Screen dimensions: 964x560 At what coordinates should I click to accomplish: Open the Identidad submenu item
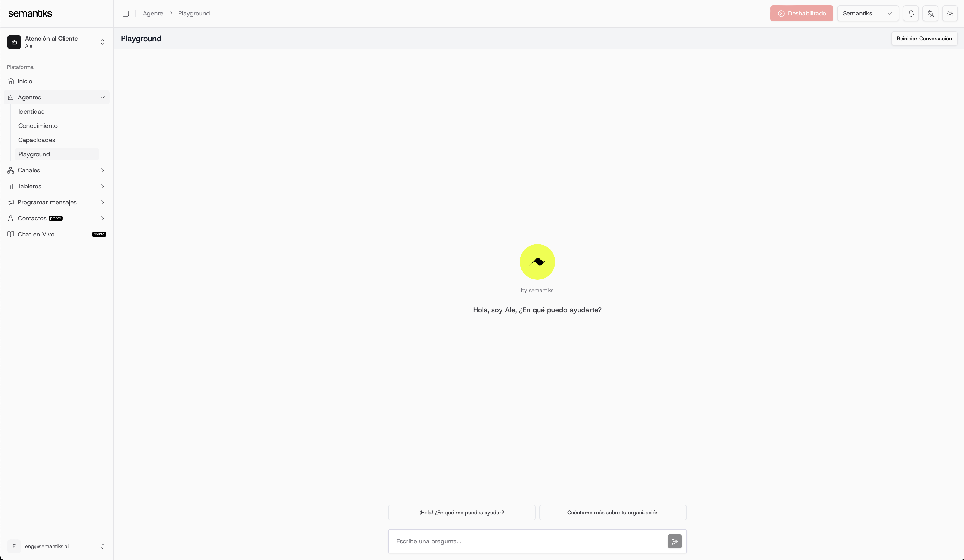[x=31, y=111]
